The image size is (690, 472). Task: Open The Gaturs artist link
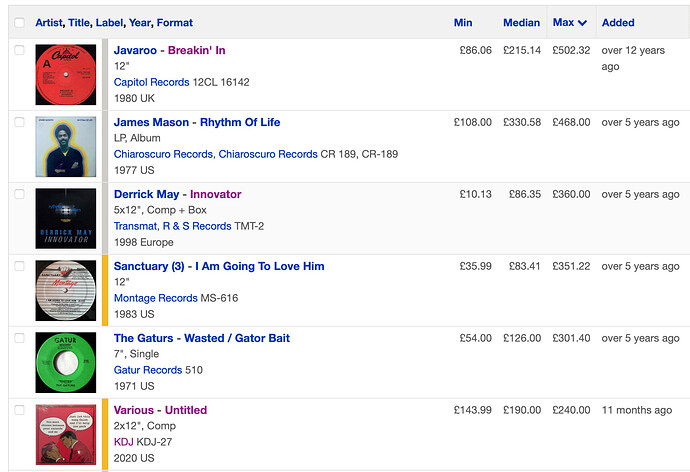click(143, 338)
